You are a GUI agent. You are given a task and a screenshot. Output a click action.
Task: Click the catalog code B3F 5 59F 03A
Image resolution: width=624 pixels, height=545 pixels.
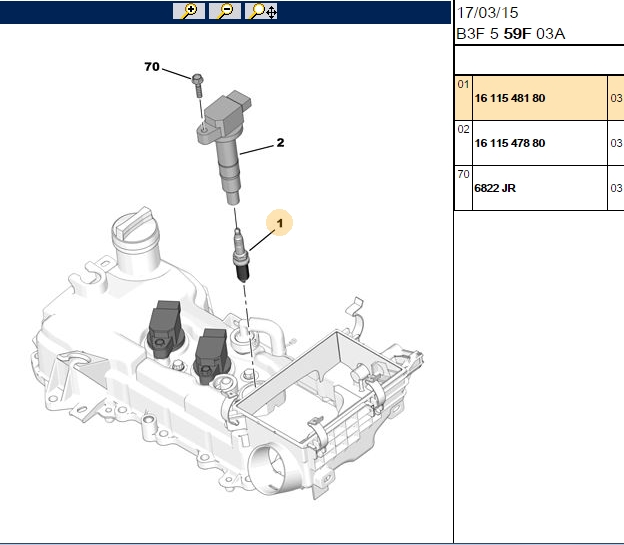[511, 34]
